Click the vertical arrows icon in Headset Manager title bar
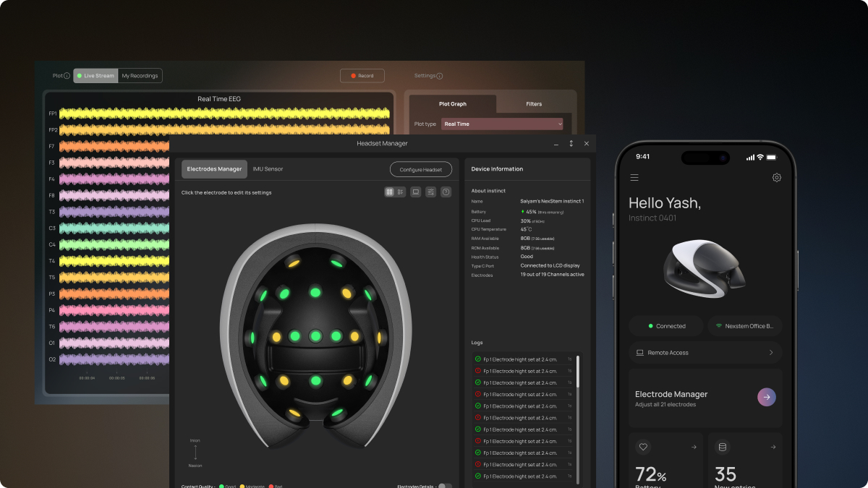Screen dimensions: 868x488 point(571,144)
